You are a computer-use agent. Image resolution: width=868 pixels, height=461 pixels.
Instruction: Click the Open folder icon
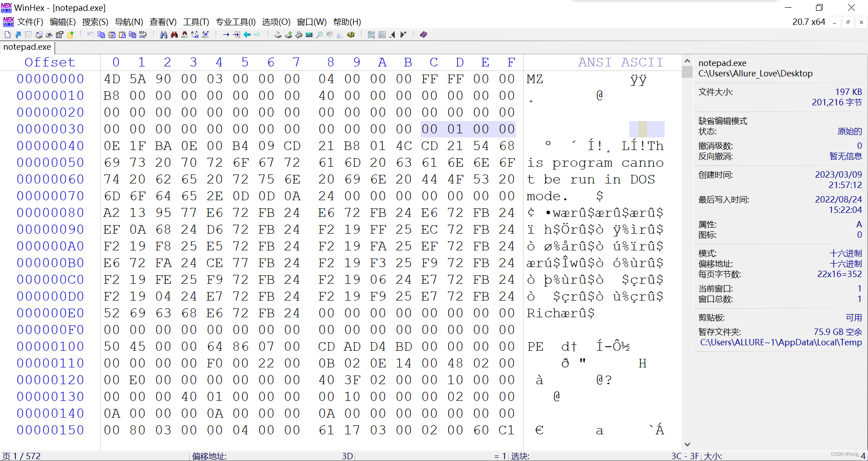71,35
